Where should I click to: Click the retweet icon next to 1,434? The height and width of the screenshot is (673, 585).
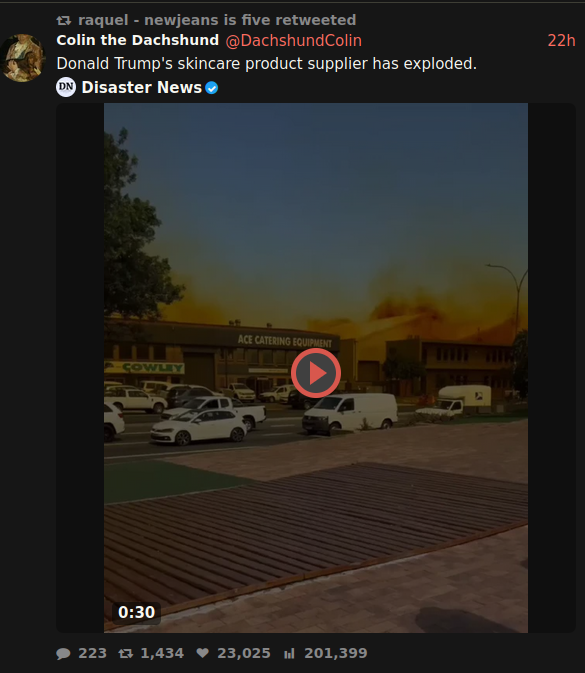pos(126,653)
